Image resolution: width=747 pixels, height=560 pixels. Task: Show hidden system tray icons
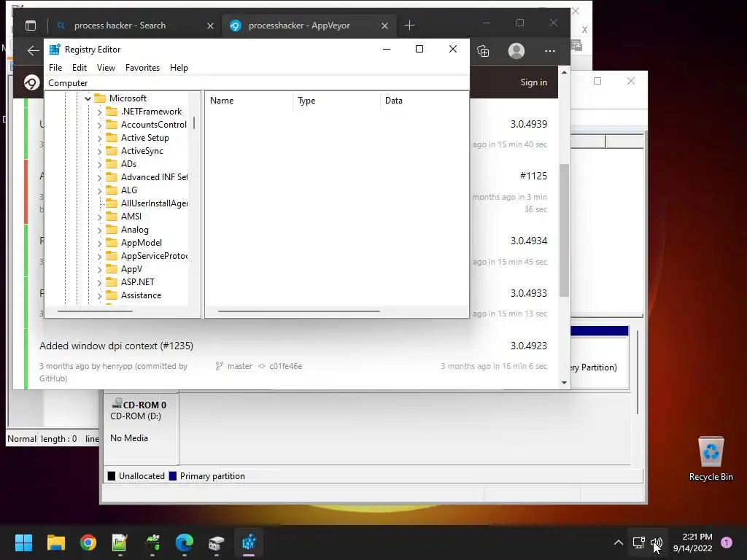coord(619,542)
